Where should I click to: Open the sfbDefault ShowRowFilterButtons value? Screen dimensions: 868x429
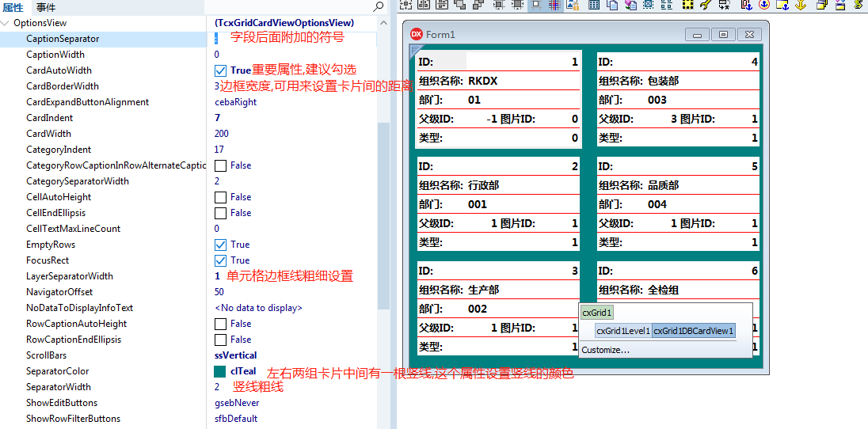tap(236, 419)
